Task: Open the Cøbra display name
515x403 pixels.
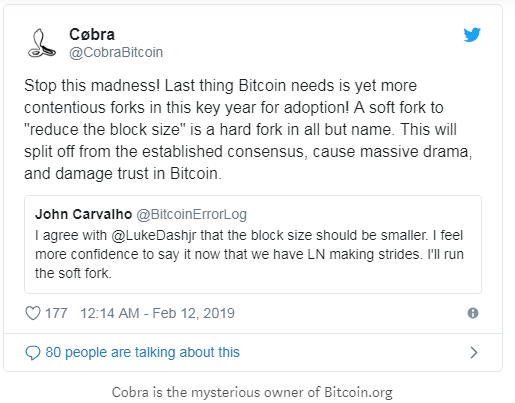Action: click(92, 34)
